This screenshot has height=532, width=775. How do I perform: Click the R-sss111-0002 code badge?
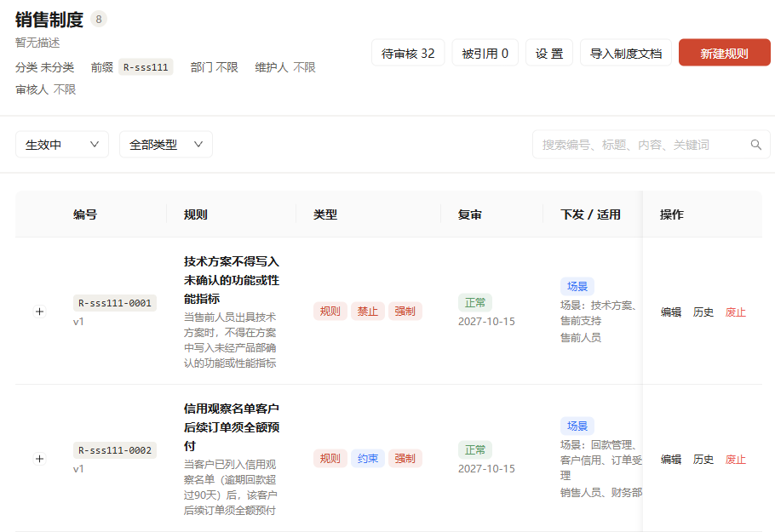click(115, 450)
